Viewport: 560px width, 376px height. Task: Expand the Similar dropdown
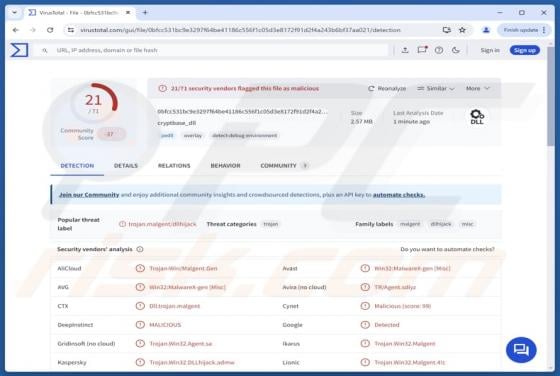pyautogui.click(x=436, y=88)
